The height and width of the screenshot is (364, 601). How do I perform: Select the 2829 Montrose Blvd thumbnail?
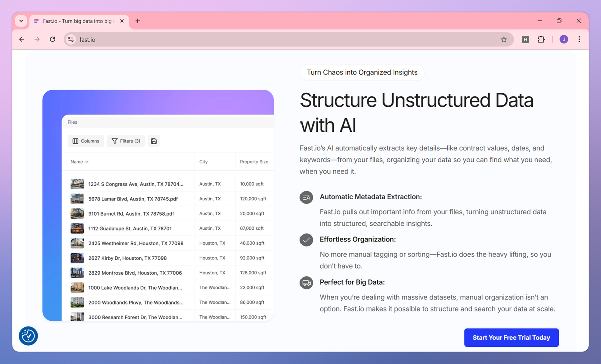click(x=77, y=273)
